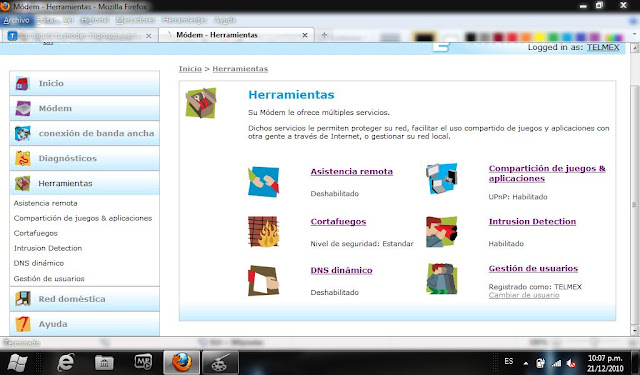Screen dimensions: 640x375
Task: Open Gestión de usuarios link in main panel
Action: tap(533, 268)
